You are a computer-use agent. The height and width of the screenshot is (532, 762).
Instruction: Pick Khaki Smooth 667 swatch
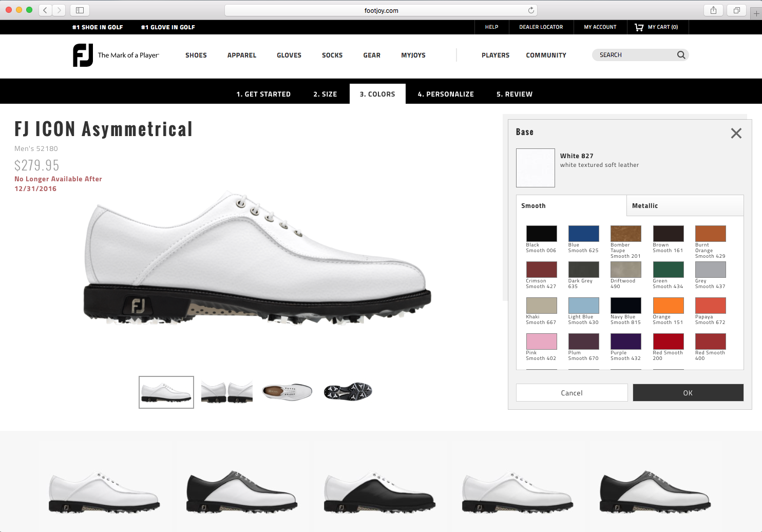[541, 306]
